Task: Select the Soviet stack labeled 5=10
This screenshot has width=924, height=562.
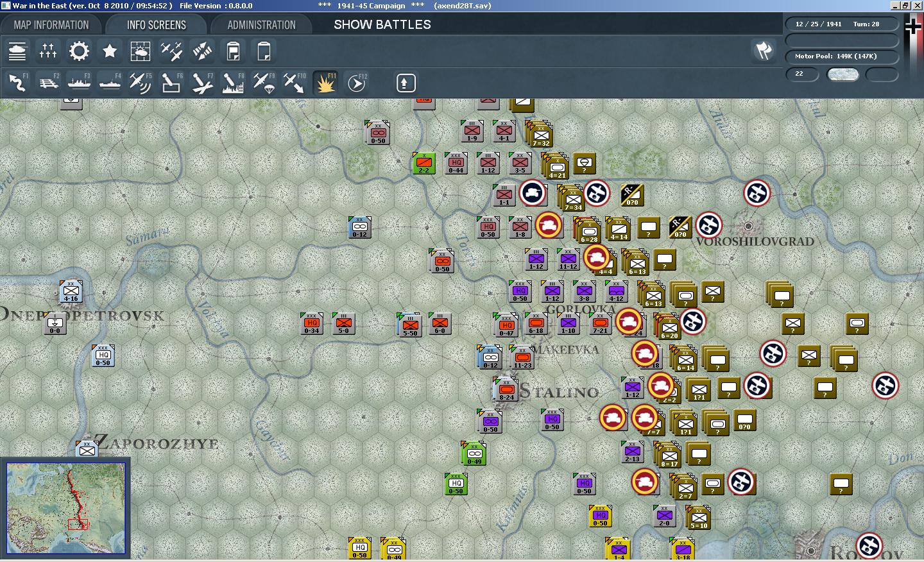Action: click(x=699, y=518)
